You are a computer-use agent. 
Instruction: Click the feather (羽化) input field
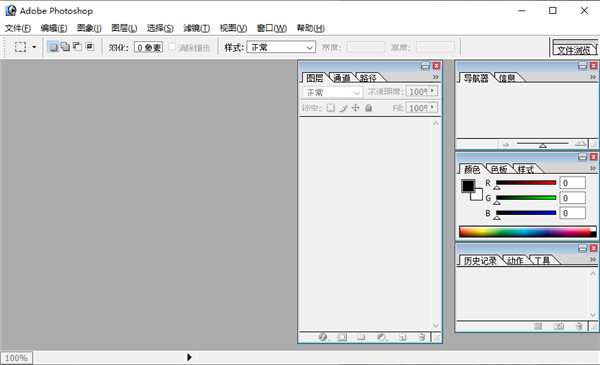tap(148, 47)
